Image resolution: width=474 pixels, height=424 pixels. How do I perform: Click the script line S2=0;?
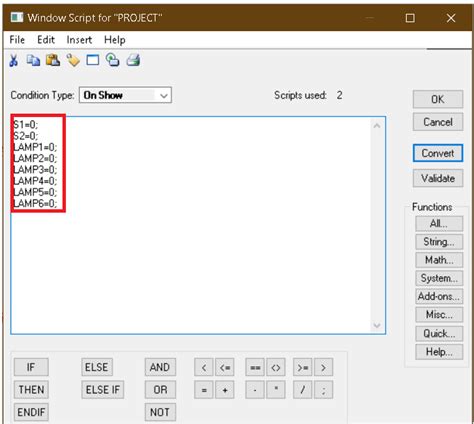(26, 136)
